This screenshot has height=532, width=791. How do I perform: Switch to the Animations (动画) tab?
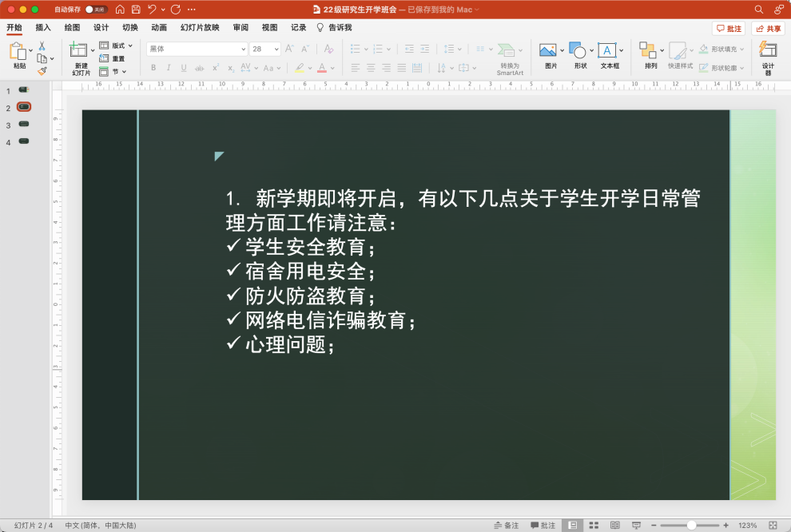coord(159,27)
